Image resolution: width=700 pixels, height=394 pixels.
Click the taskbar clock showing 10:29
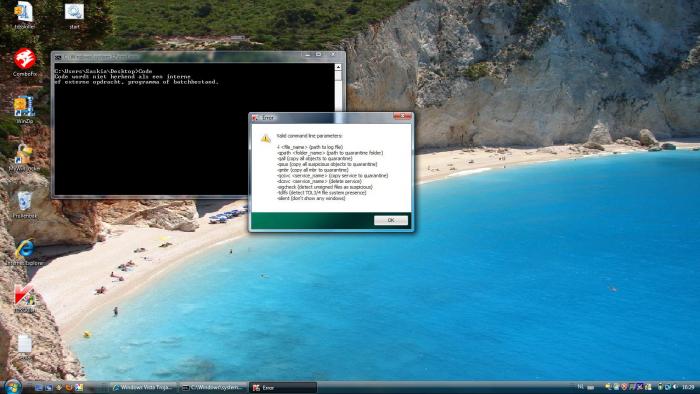tap(688, 387)
